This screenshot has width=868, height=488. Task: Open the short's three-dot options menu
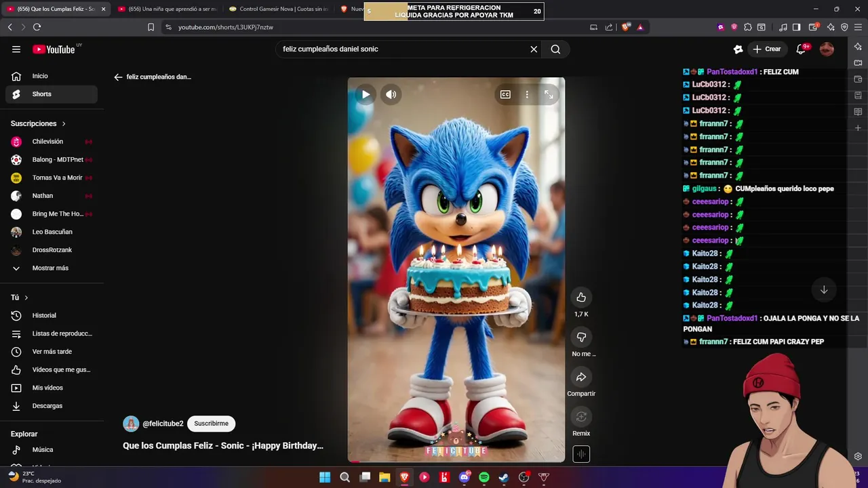527,94
